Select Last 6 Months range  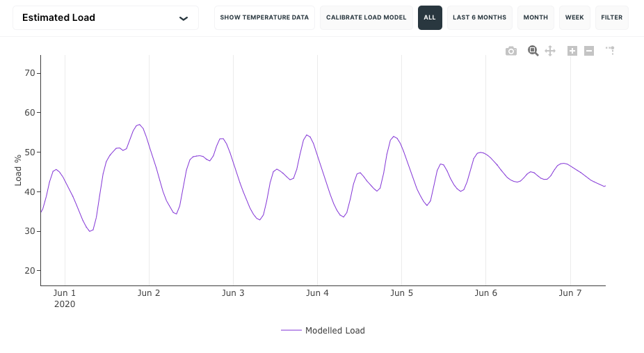[x=480, y=17]
